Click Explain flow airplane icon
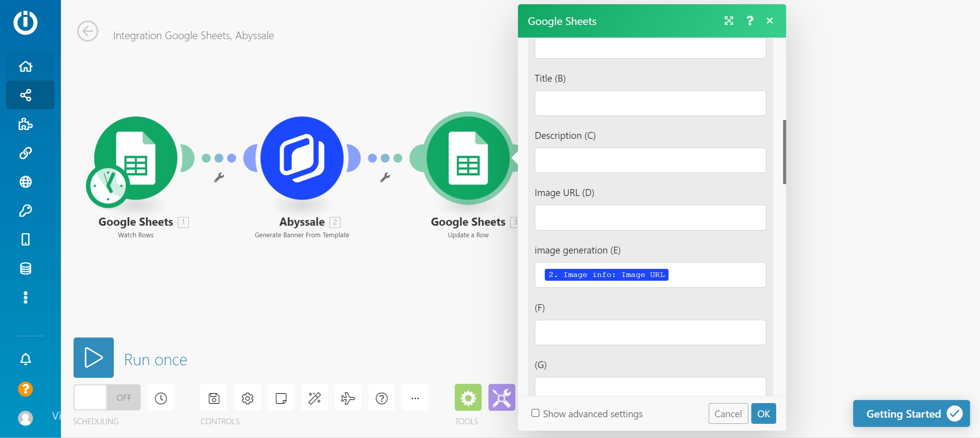The image size is (980, 438). coord(348,398)
